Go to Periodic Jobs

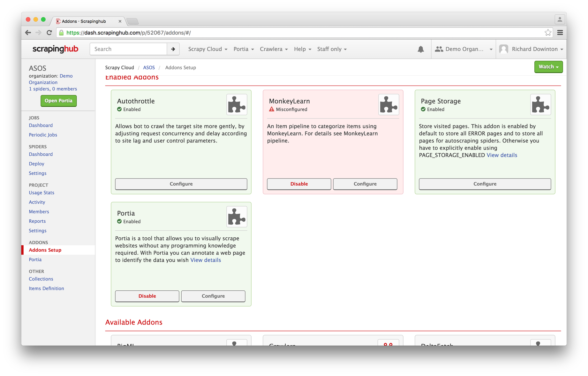click(x=43, y=135)
